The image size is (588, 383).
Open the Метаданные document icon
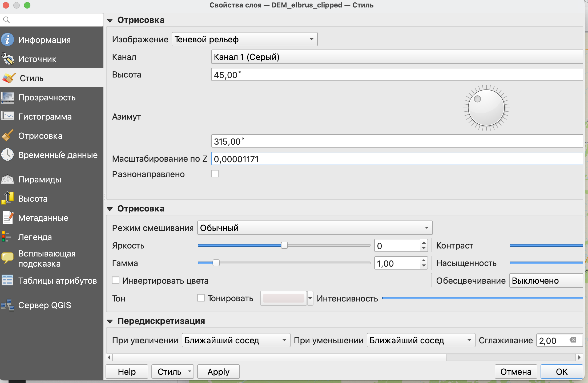pos(7,218)
